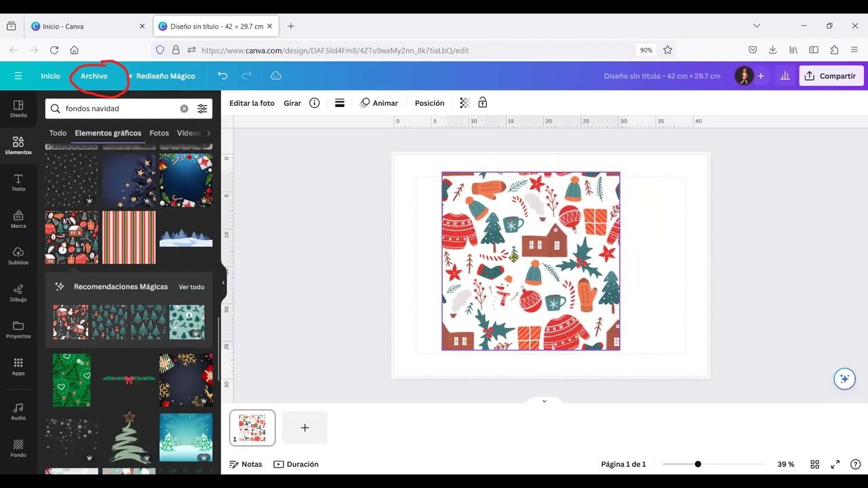Go to Inicio in the Canva header

(x=50, y=76)
